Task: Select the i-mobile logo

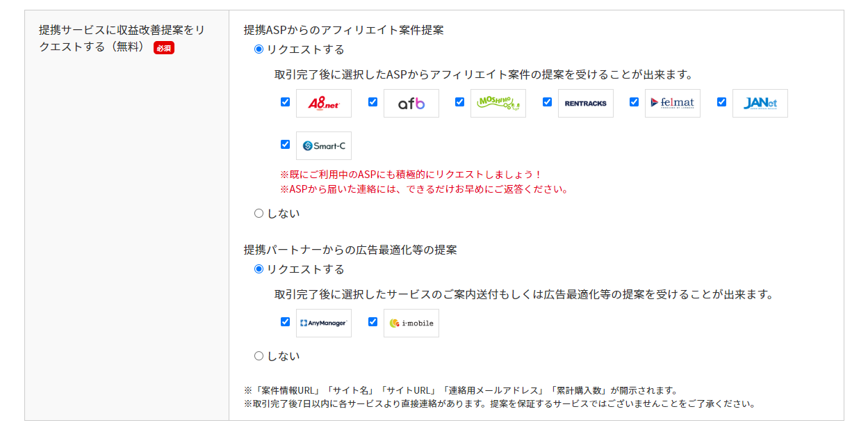Action: coord(411,322)
